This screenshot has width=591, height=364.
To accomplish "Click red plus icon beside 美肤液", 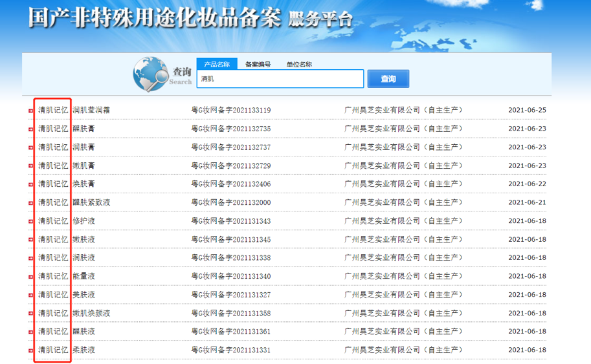I will coord(30,295).
